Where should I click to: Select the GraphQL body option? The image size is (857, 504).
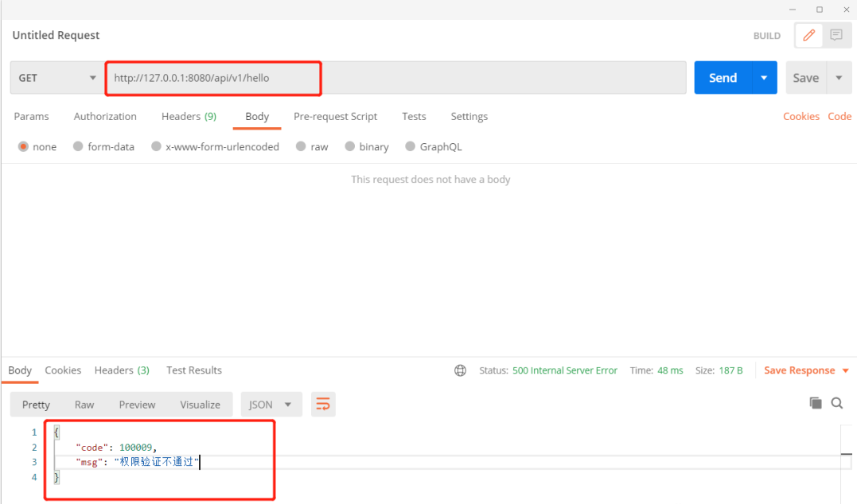tap(411, 147)
